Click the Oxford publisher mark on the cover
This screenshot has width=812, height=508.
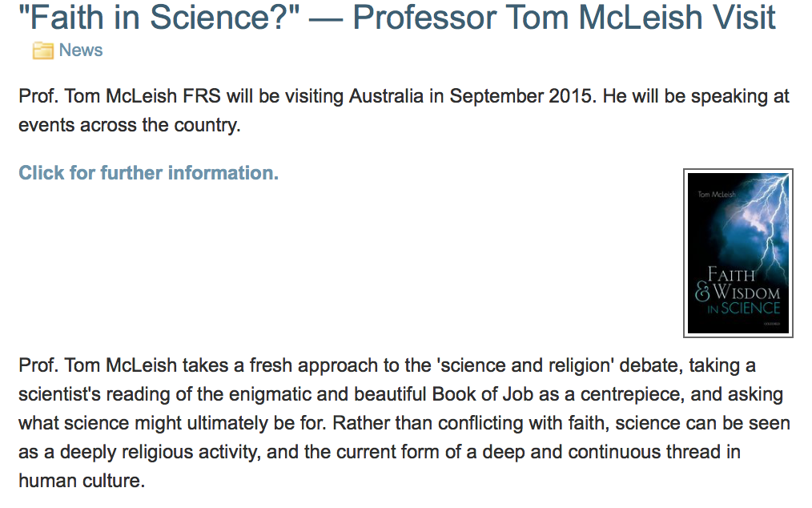(774, 325)
